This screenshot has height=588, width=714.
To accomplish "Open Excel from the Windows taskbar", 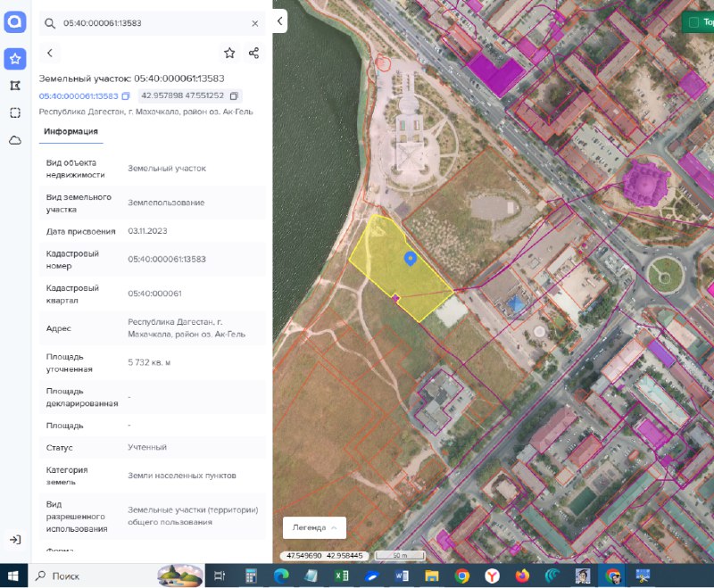I will [x=341, y=576].
